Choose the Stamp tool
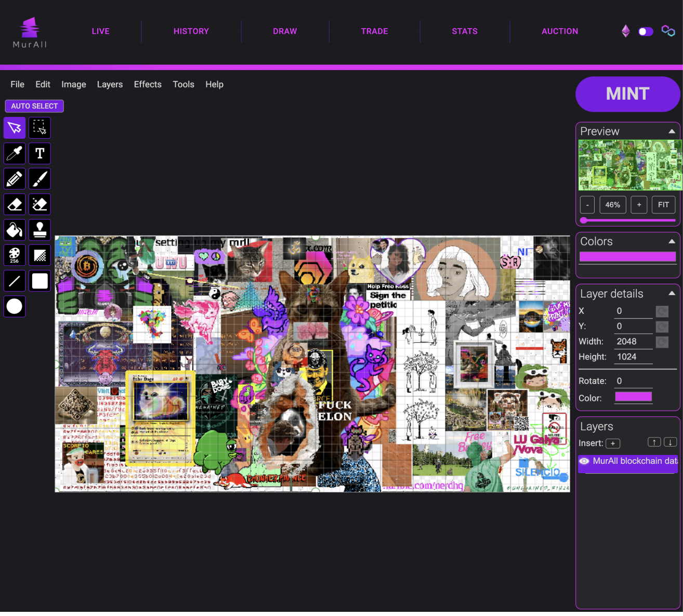683x616 pixels. click(40, 230)
